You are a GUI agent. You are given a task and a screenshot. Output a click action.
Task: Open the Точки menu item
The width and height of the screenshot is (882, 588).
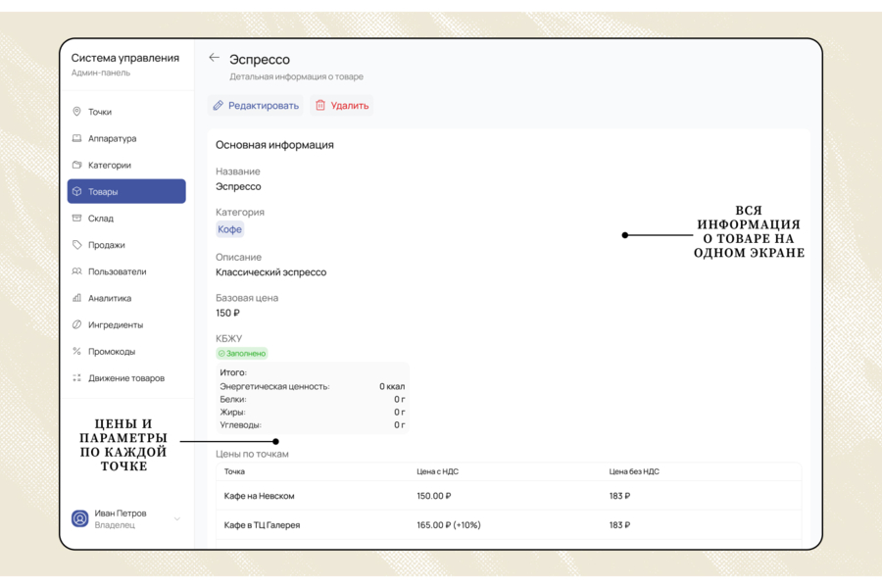(126, 112)
